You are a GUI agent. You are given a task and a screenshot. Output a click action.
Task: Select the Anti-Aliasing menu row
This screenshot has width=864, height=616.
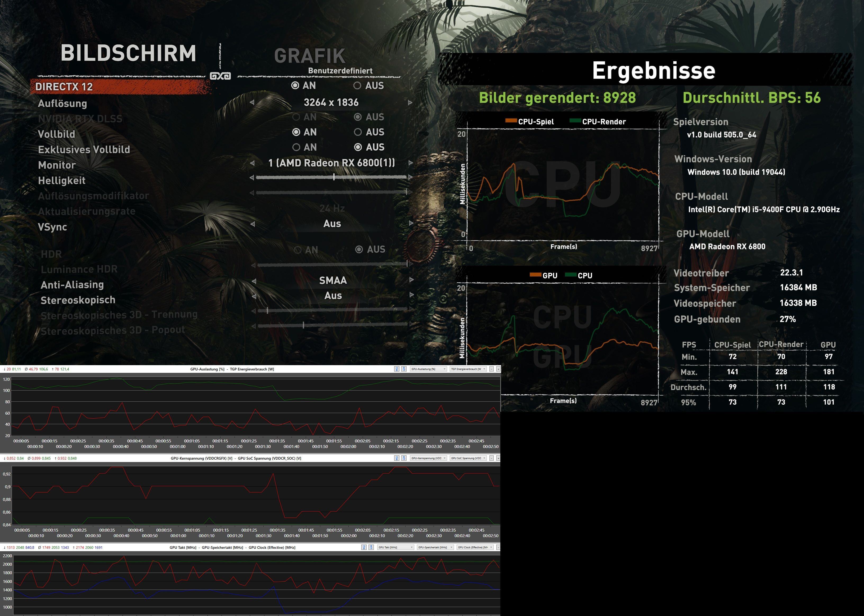(x=72, y=284)
